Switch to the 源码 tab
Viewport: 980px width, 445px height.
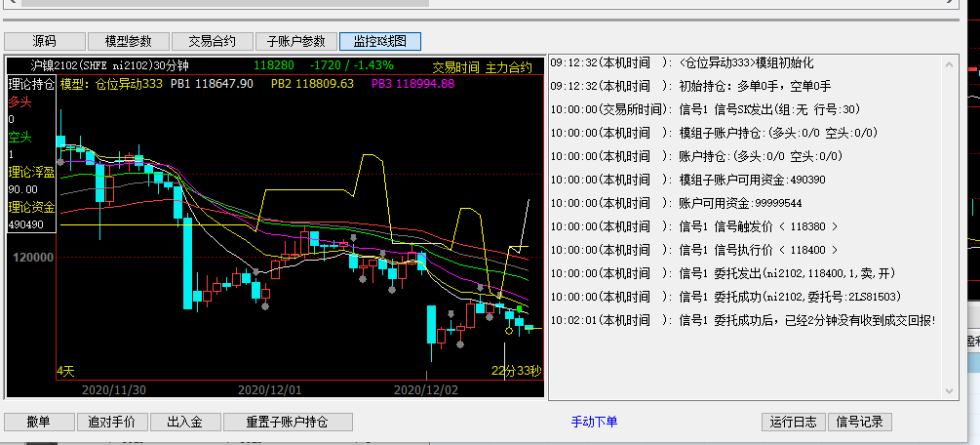44,41
